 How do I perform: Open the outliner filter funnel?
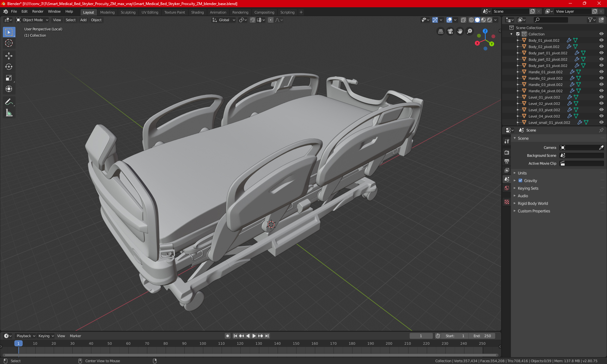coord(592,20)
